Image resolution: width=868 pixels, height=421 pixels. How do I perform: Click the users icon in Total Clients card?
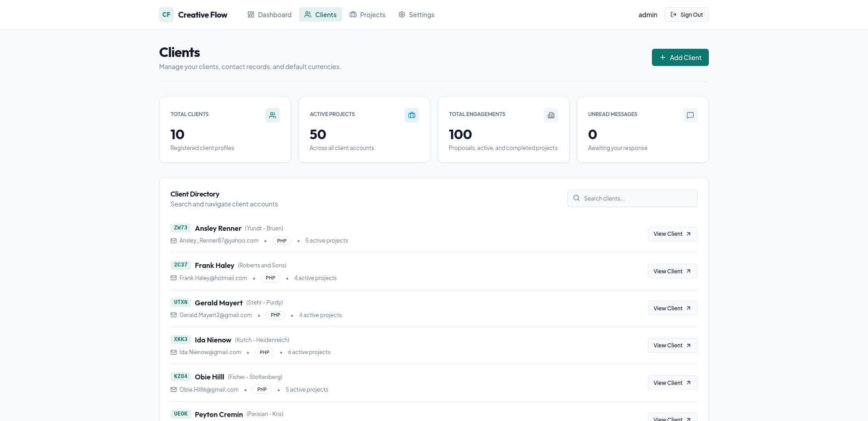tap(273, 115)
